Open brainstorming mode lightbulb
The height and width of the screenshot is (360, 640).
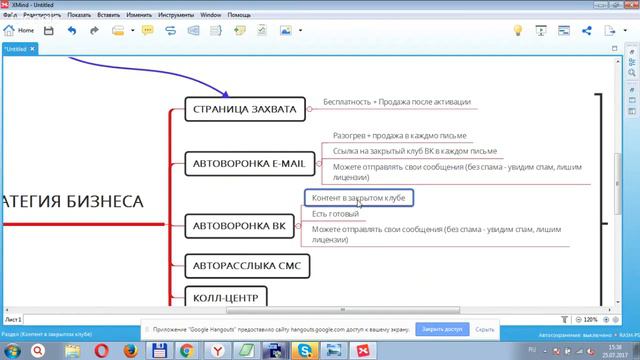518,30
